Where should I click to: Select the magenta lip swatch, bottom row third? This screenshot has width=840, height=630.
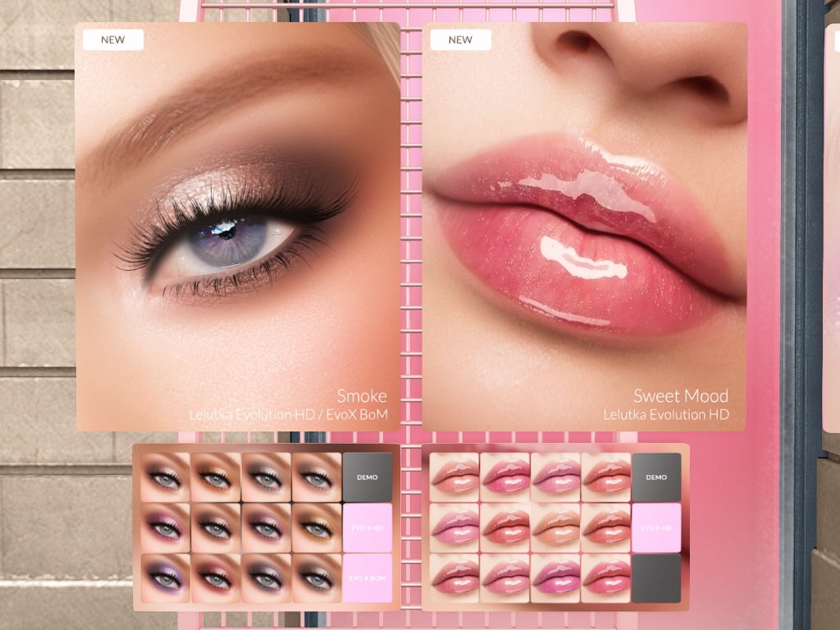pos(555,578)
